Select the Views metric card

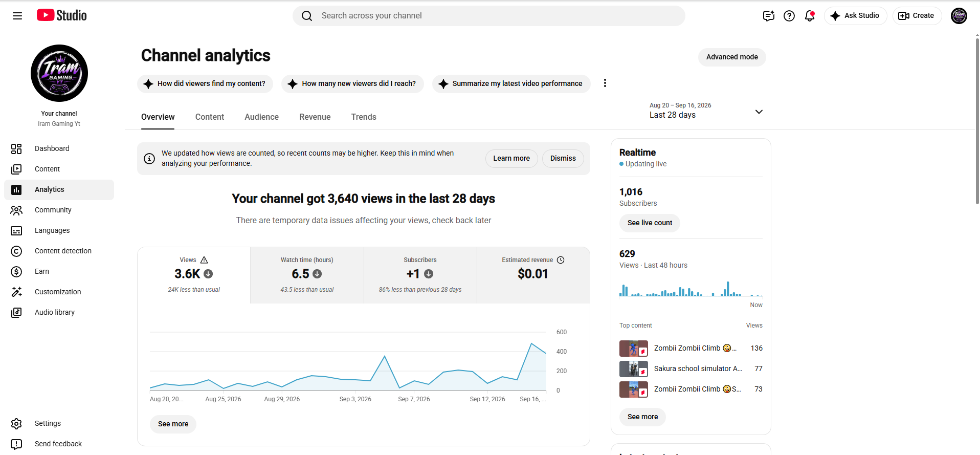coord(194,275)
